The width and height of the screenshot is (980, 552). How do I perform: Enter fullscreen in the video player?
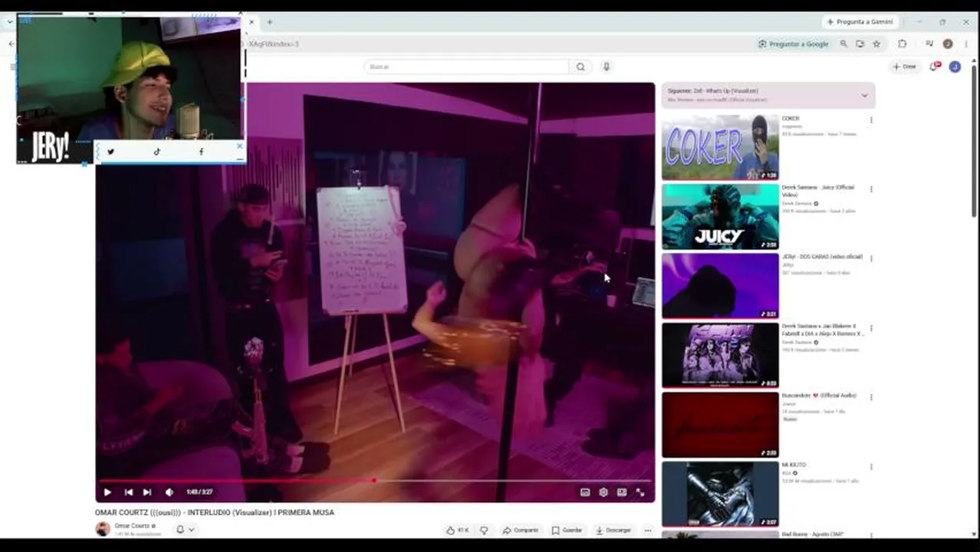pos(640,492)
